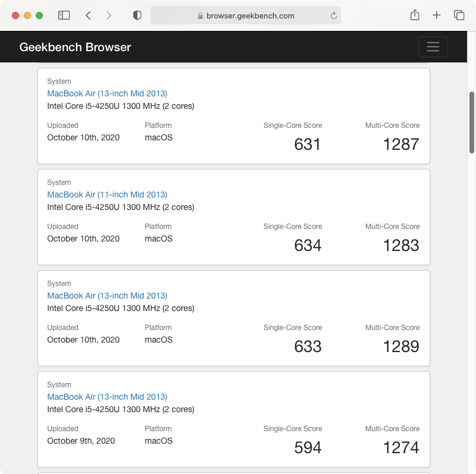
Task: Select the single-core score 634
Action: click(308, 245)
